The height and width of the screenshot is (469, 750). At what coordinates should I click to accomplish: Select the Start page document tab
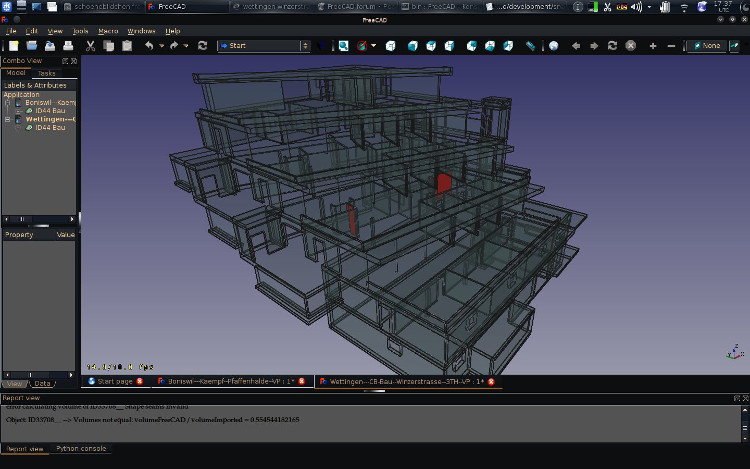(114, 381)
